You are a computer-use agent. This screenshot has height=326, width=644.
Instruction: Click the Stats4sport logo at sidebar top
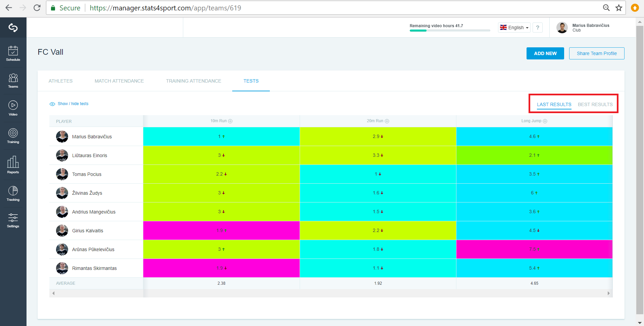tap(13, 28)
